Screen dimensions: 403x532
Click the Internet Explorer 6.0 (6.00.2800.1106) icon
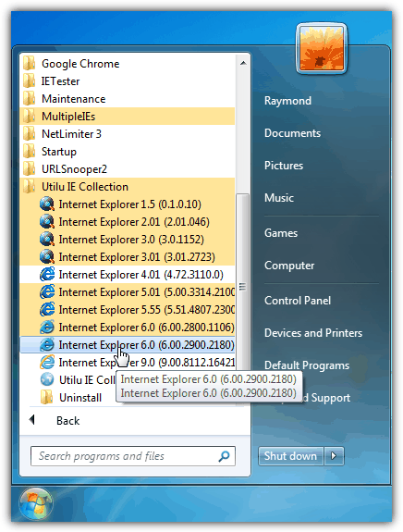coord(47,328)
